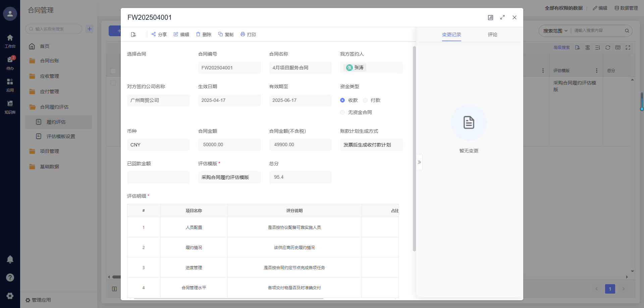This screenshot has height=308, width=644.
Task: Open the 搜索范围 dropdown
Action: click(555, 31)
